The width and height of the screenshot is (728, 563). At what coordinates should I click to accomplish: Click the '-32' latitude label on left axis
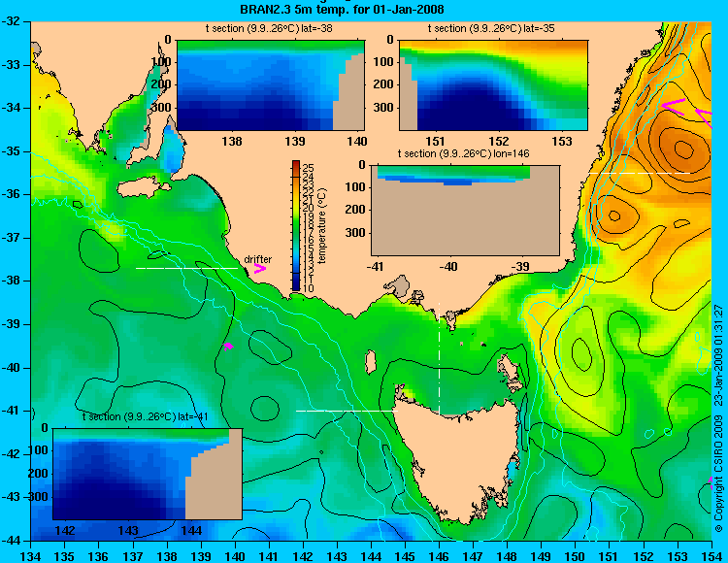click(x=10, y=21)
